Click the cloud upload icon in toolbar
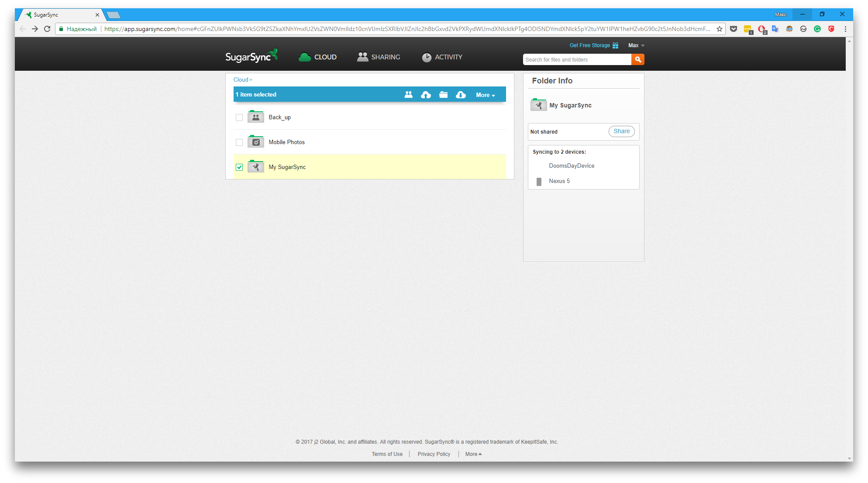868x483 pixels. [426, 95]
